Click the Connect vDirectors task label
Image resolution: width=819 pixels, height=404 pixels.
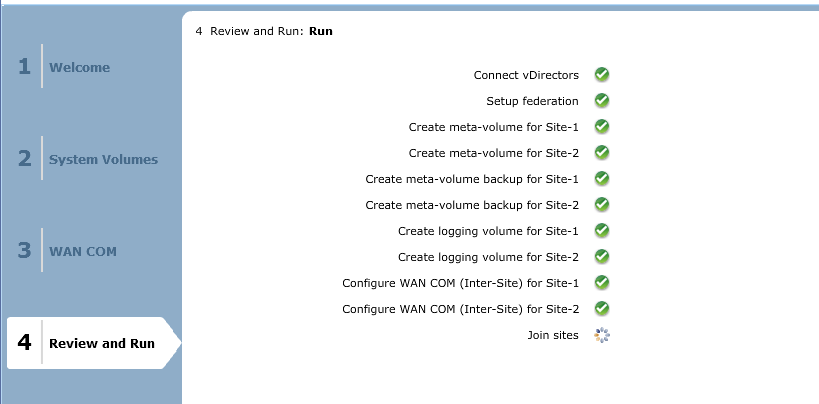coord(526,75)
